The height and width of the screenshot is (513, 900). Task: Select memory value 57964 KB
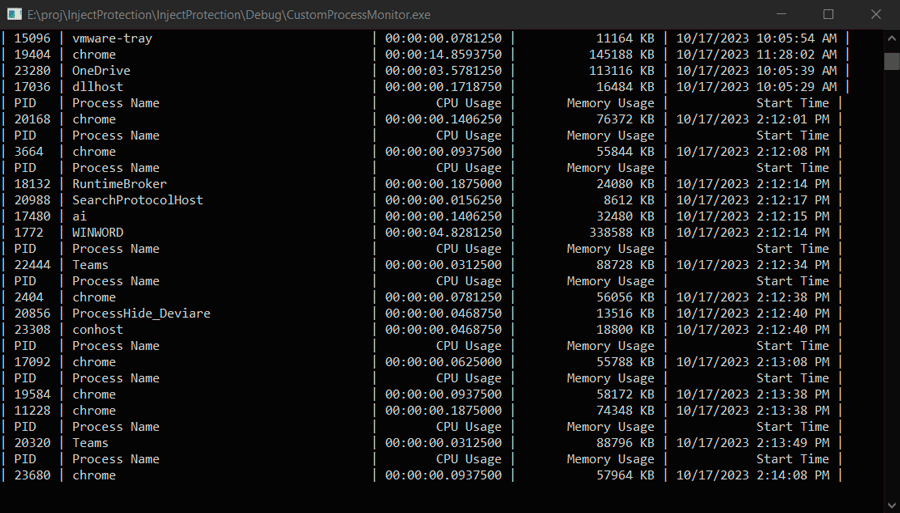tap(626, 475)
